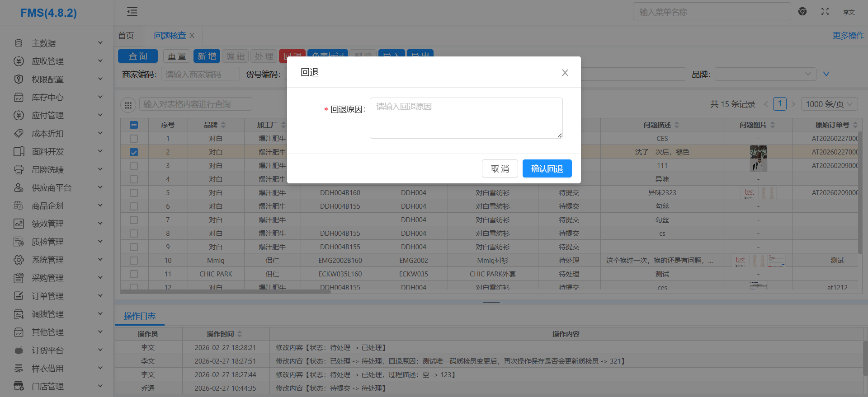Image resolution: width=868 pixels, height=397 pixels.
Task: Select the 操作日志 tab
Action: pos(139,316)
